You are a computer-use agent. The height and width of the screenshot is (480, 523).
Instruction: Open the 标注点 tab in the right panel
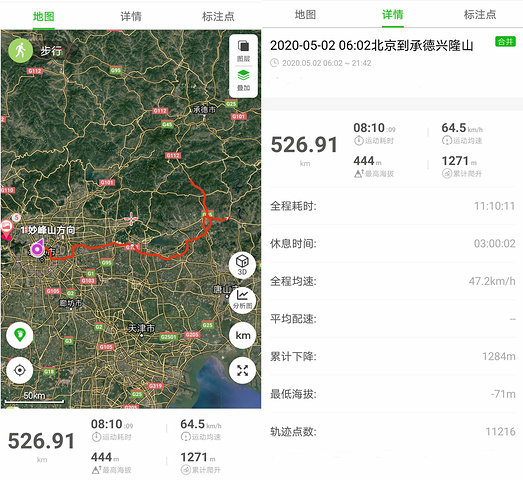(480, 14)
